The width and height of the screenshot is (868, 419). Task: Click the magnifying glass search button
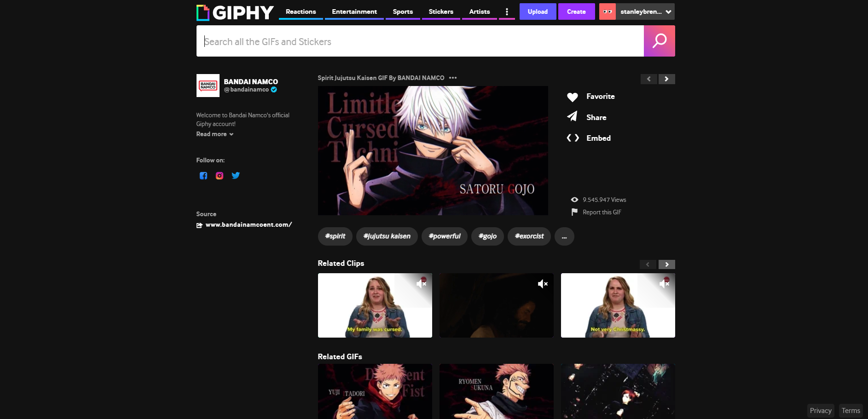[659, 41]
